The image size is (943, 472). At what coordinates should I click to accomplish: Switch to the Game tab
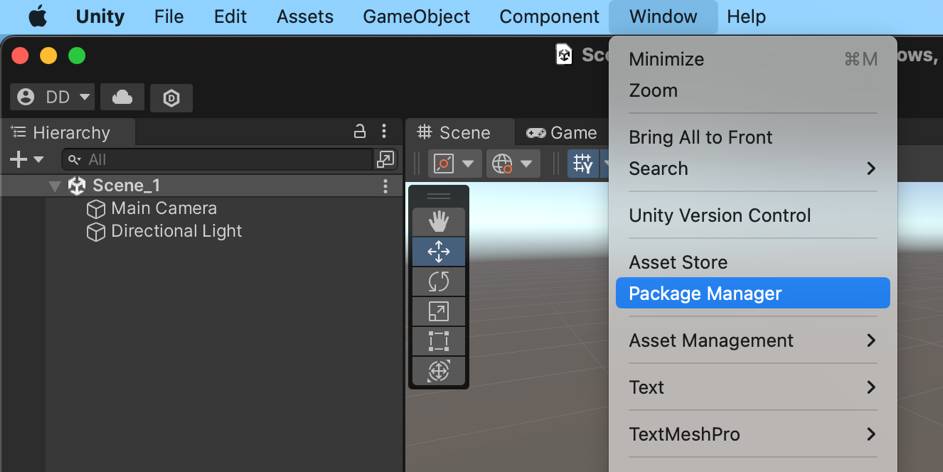point(561,132)
